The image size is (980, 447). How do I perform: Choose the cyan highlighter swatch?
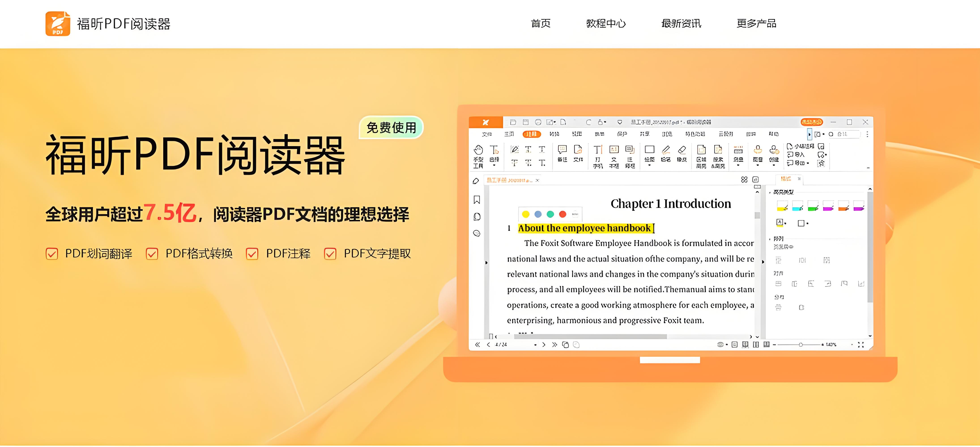coord(797,206)
